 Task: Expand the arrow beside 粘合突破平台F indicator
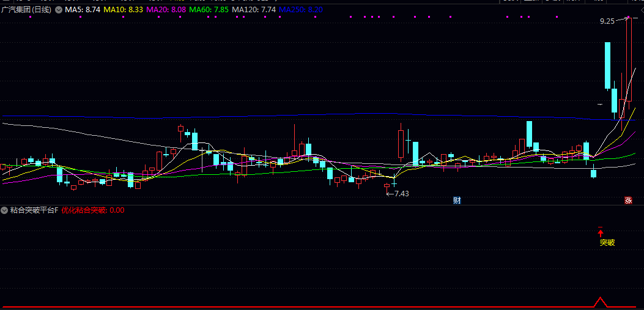point(5,210)
